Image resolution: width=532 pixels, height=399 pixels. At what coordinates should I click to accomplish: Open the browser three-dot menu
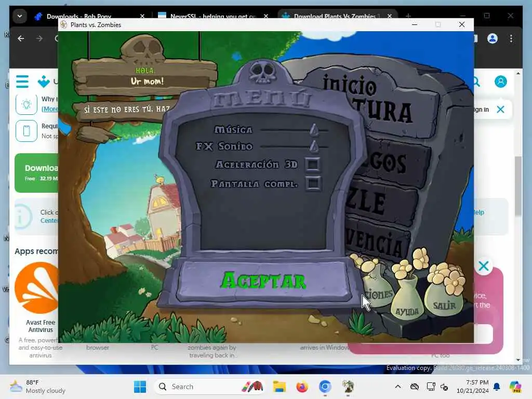[x=511, y=38]
